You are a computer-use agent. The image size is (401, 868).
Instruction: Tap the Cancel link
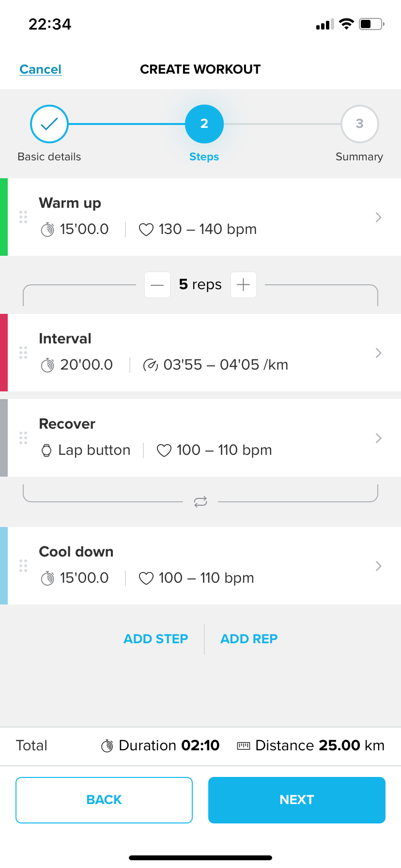[41, 69]
